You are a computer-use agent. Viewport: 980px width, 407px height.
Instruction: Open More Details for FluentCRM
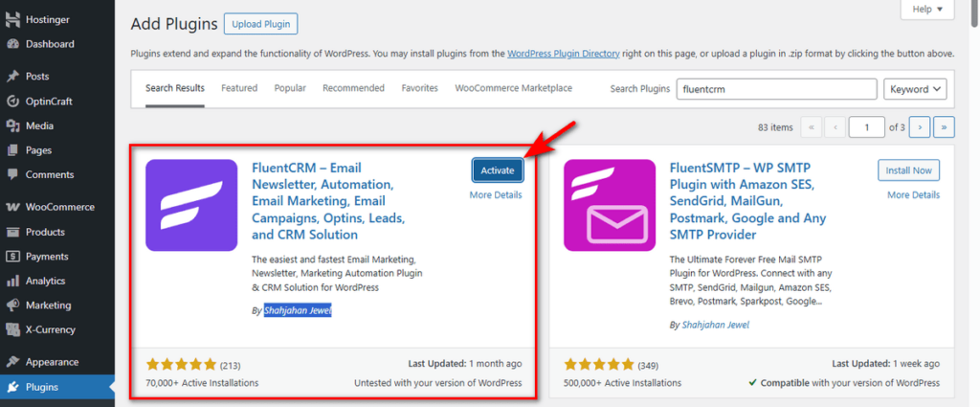tap(496, 195)
